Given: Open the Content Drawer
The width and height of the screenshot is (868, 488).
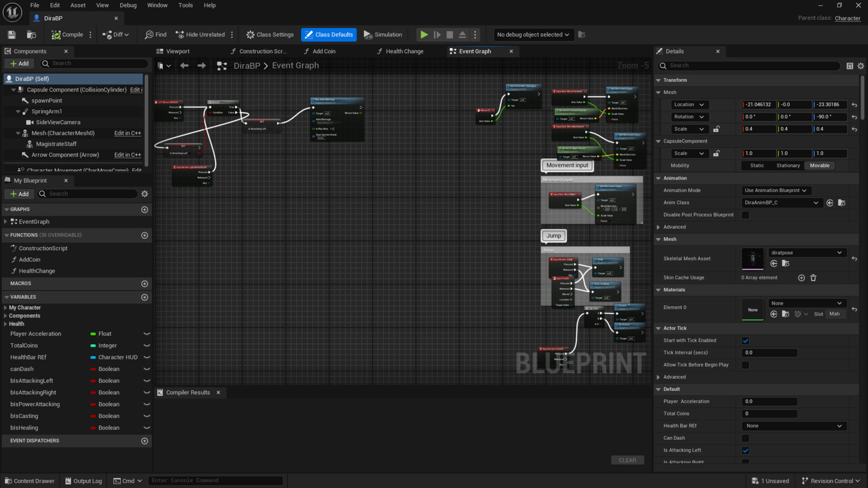Looking at the screenshot, I should click(x=30, y=481).
